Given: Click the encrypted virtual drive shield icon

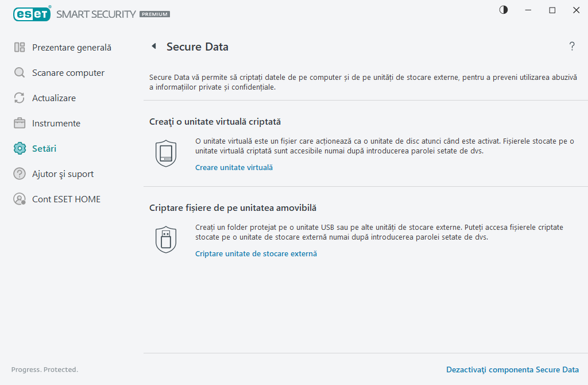Looking at the screenshot, I should click(166, 153).
